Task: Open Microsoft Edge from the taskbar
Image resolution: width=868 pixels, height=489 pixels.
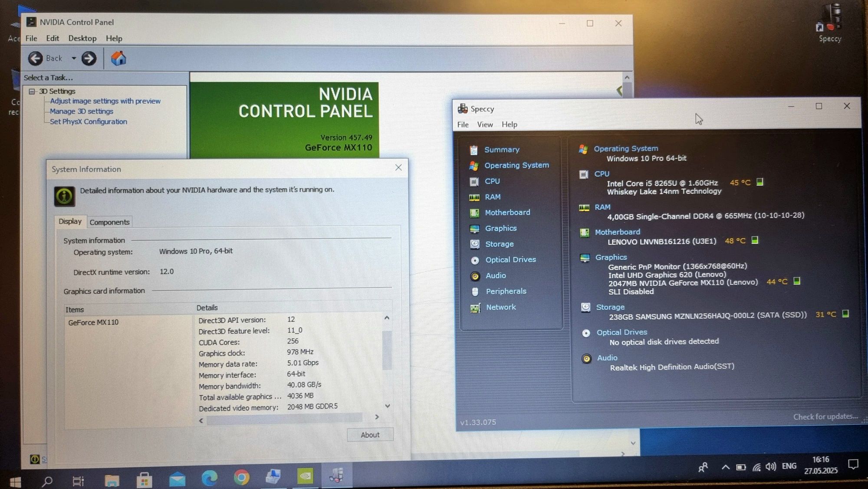Action: click(x=209, y=478)
